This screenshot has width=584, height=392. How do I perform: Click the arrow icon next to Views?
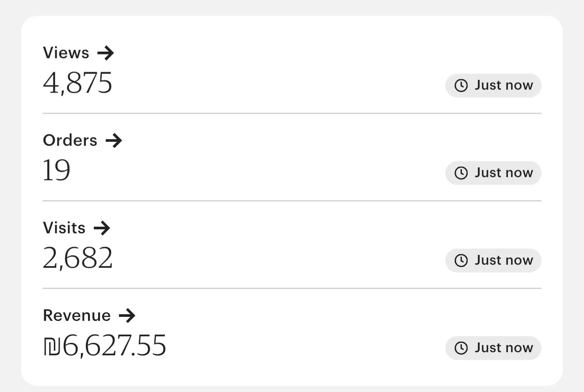(x=106, y=53)
